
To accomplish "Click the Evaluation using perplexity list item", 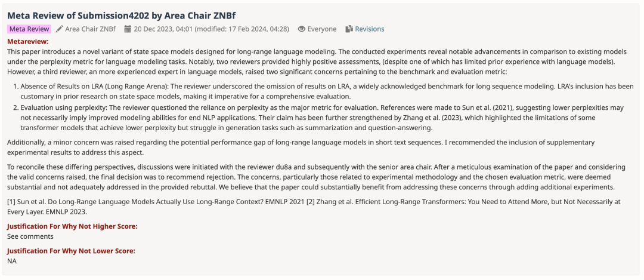I will point(322,119).
